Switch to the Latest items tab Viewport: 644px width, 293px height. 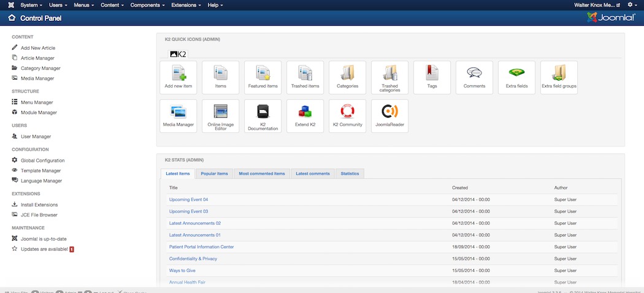(x=178, y=173)
